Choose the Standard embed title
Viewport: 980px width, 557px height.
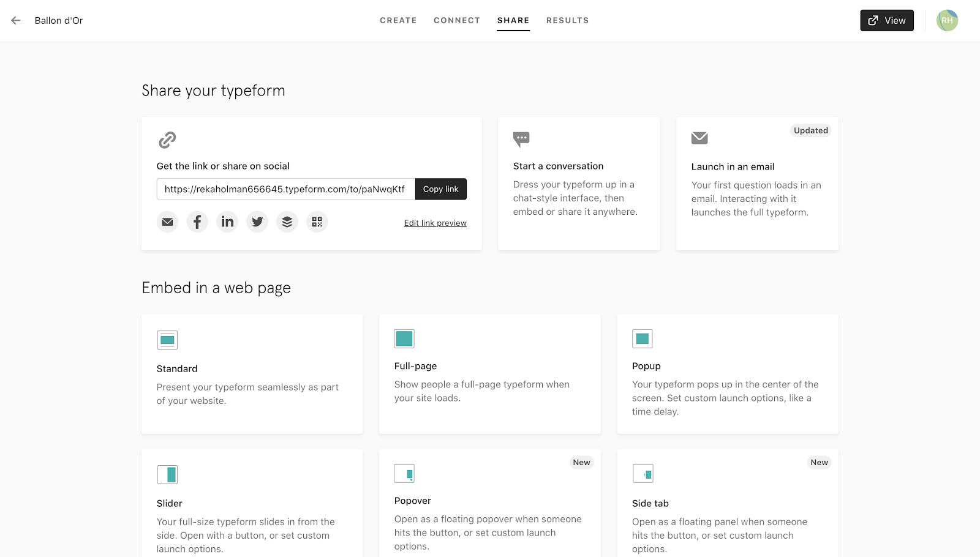(x=177, y=368)
